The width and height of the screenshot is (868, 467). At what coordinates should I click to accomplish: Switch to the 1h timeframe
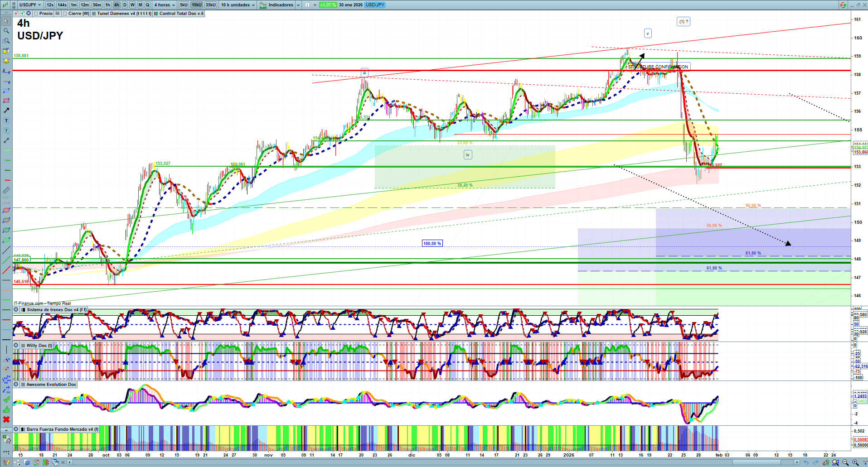pos(107,5)
